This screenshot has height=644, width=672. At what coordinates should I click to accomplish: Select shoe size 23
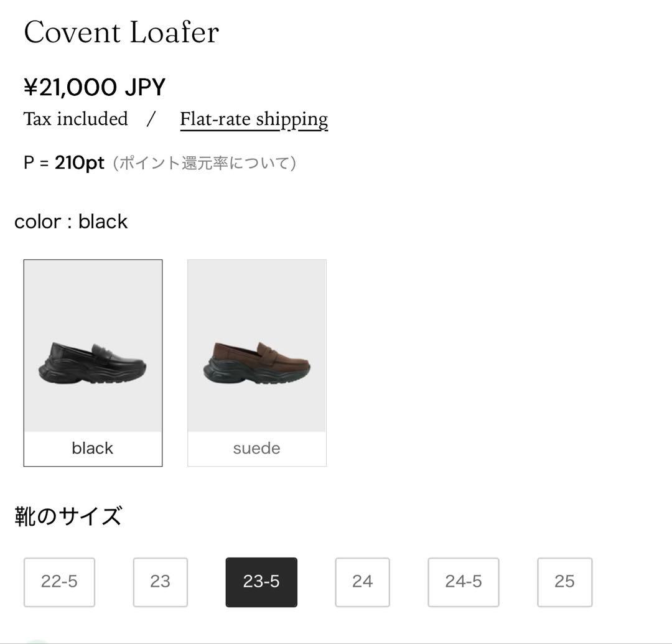pos(160,581)
